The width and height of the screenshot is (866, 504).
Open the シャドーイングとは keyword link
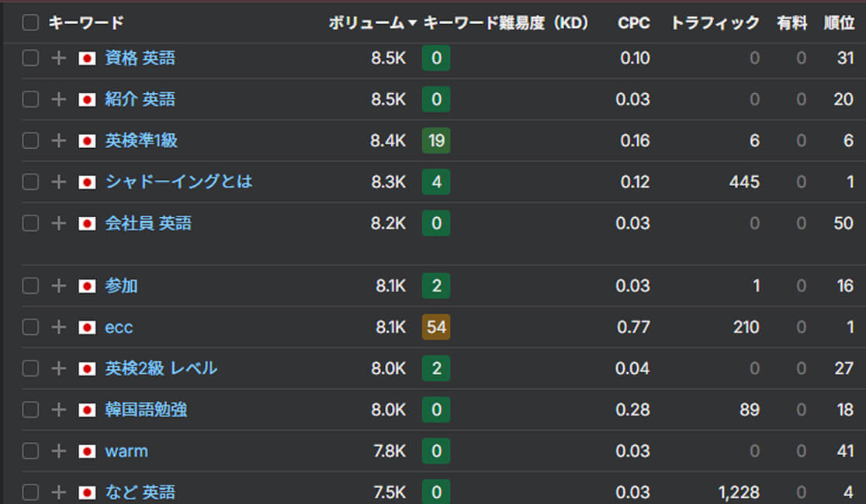click(178, 181)
